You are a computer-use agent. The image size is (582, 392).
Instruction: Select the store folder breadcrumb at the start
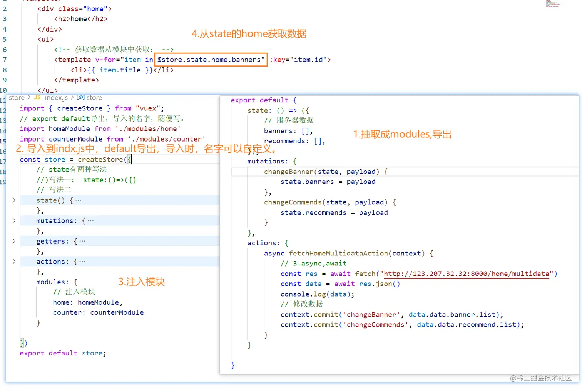pyautogui.click(x=17, y=98)
